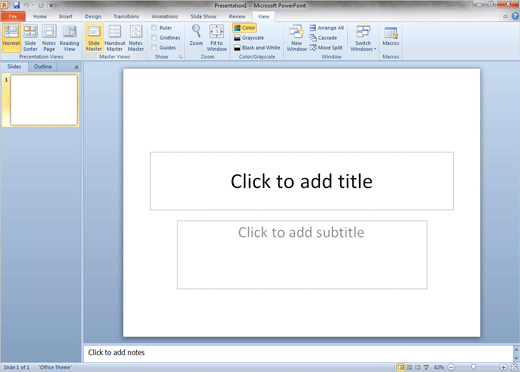Switch to Reading View from ribbon
520x372 pixels.
click(x=69, y=38)
